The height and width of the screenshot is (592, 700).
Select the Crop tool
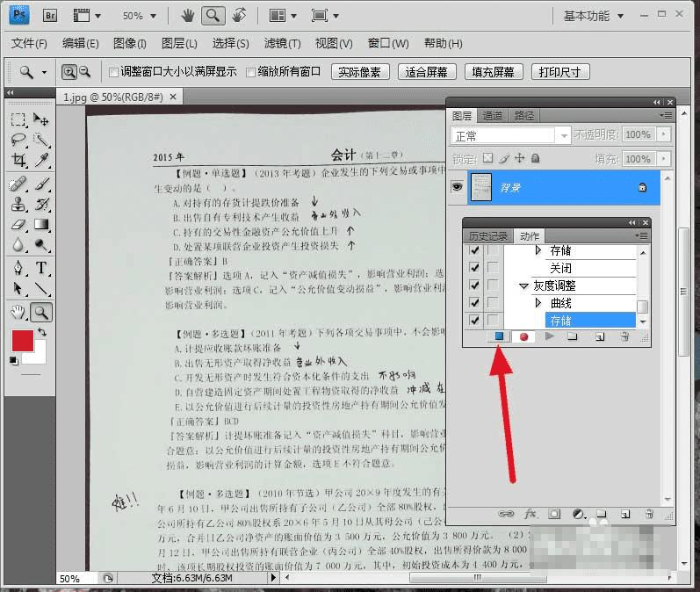click(x=18, y=160)
